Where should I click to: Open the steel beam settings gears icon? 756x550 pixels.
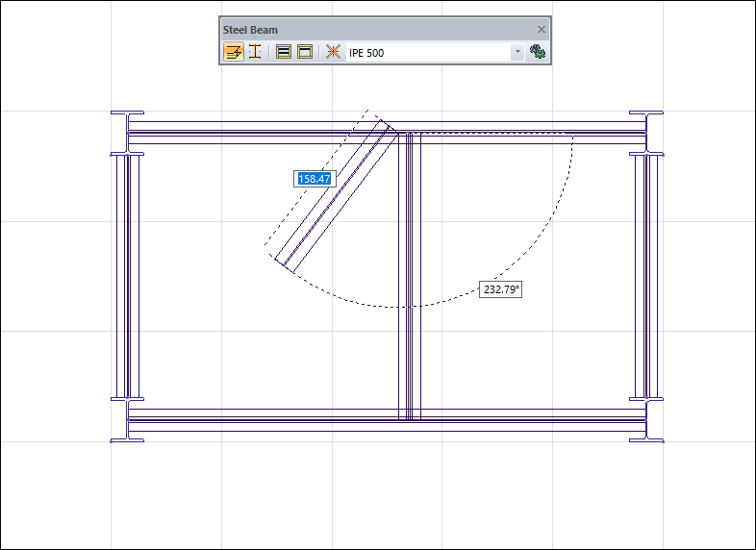click(539, 52)
